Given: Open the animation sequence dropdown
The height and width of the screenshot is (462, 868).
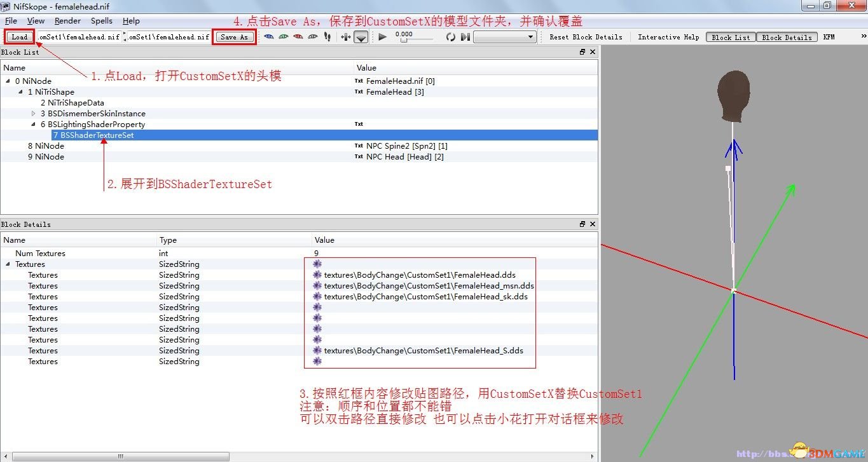Looking at the screenshot, I should pos(505,37).
